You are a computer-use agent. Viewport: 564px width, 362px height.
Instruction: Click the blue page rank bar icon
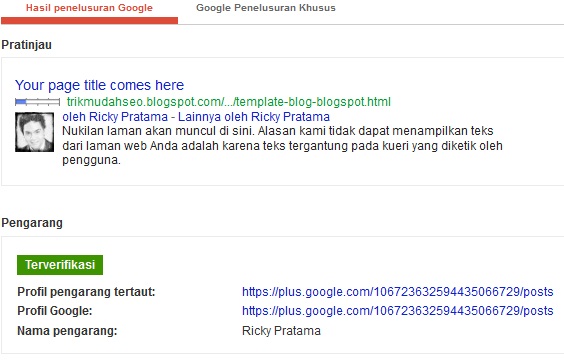coord(37,102)
